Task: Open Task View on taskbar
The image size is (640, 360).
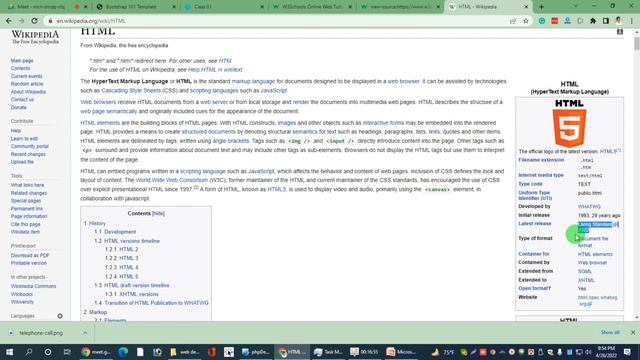Action: point(67,352)
